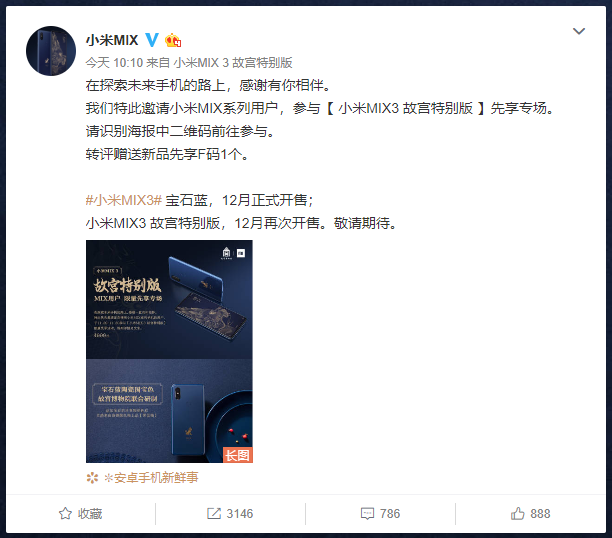Open reposts showing 3146
Image resolution: width=612 pixels, height=538 pixels.
[230, 513]
